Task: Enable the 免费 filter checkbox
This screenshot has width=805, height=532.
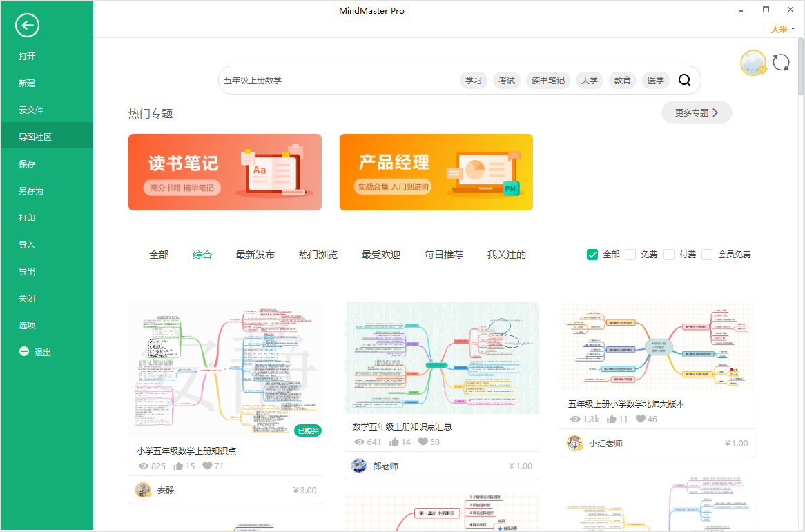Action: coord(630,255)
